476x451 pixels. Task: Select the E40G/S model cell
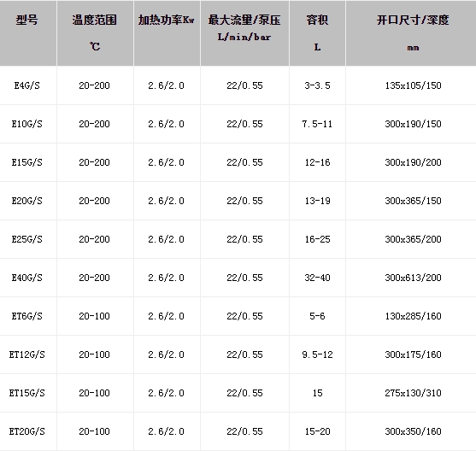[x=27, y=278]
